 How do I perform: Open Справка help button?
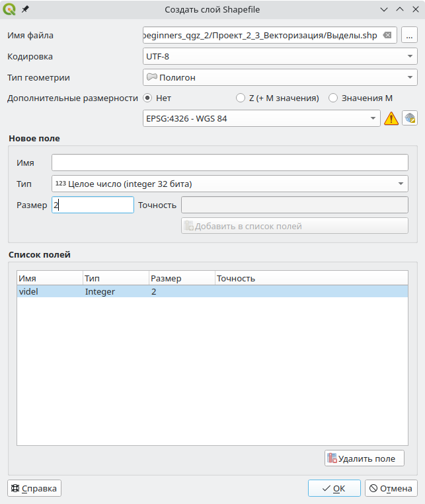[34, 488]
